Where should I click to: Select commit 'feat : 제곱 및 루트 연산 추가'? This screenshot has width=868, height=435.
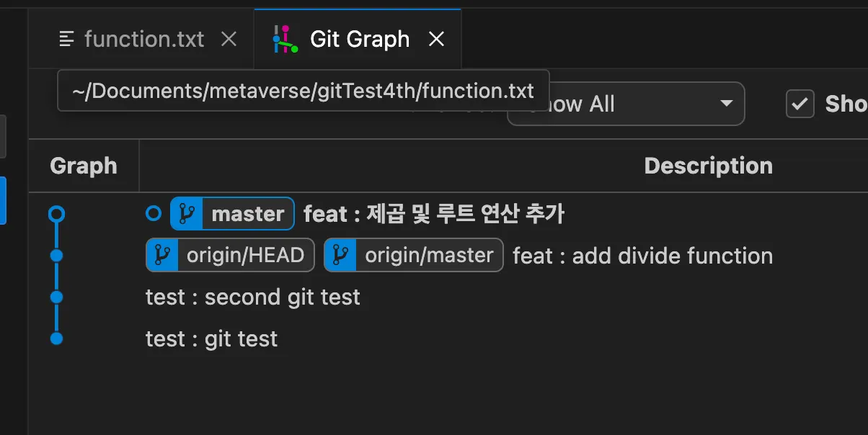point(434,214)
